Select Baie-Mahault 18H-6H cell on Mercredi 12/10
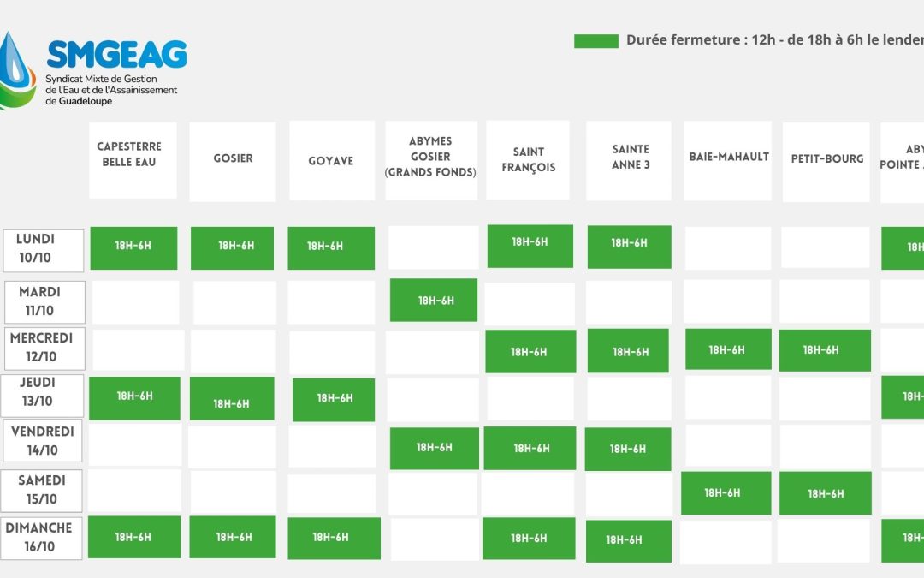Viewport: 924px width, 578px height. tap(728, 349)
